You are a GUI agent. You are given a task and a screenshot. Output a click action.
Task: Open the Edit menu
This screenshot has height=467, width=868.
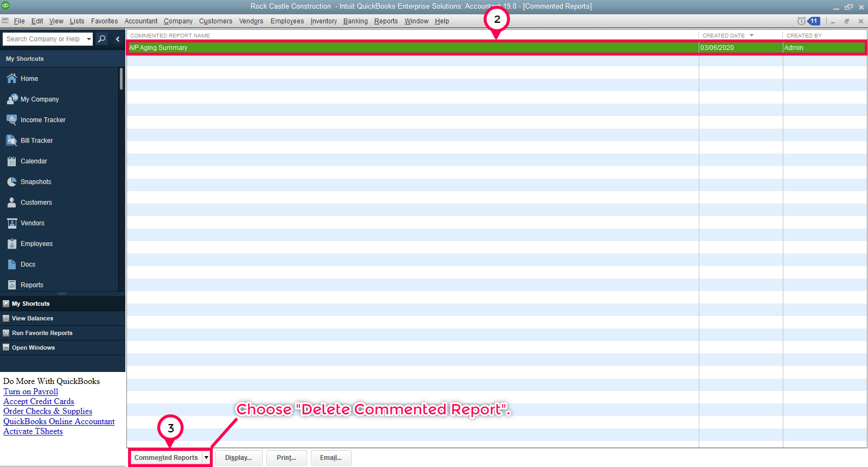(37, 21)
